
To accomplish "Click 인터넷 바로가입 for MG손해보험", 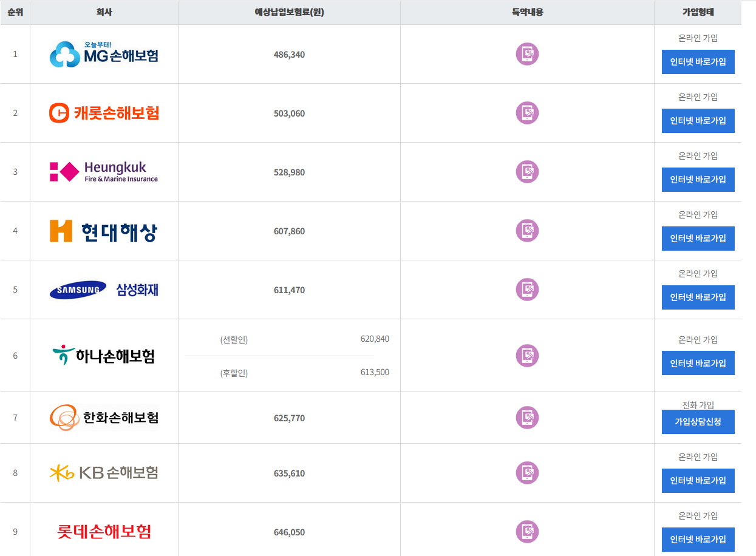I will (x=698, y=62).
